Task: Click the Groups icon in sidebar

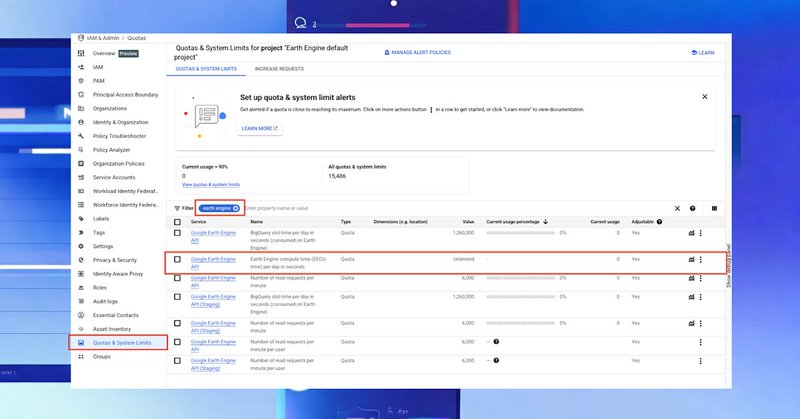Action: point(81,356)
